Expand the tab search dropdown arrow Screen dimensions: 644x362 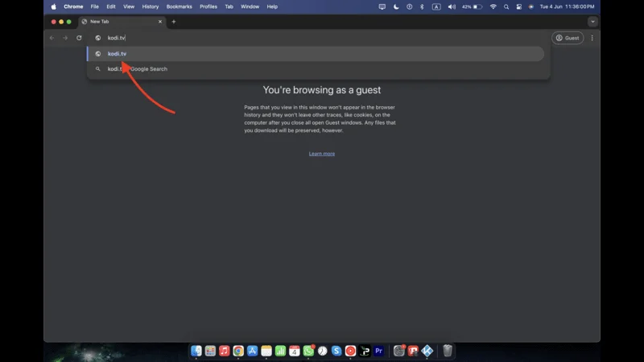592,22
